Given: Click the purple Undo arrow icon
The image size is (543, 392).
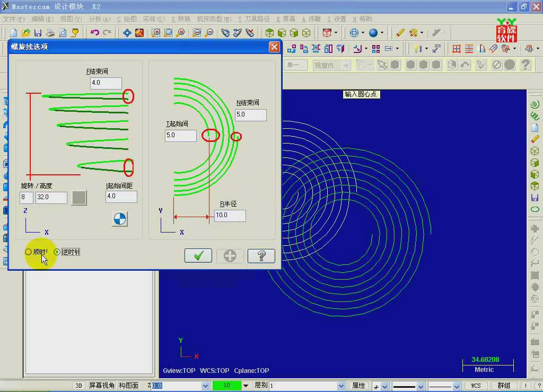Looking at the screenshot, I should point(94,33).
